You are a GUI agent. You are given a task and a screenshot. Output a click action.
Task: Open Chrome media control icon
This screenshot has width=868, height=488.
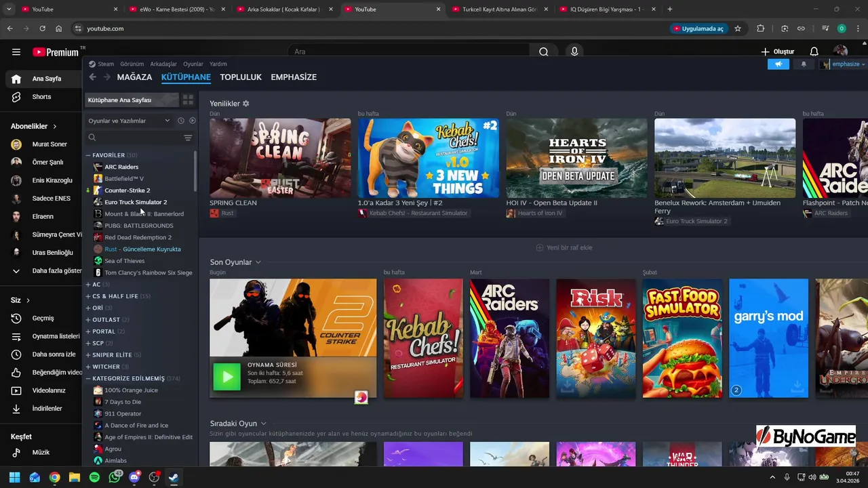tap(825, 28)
